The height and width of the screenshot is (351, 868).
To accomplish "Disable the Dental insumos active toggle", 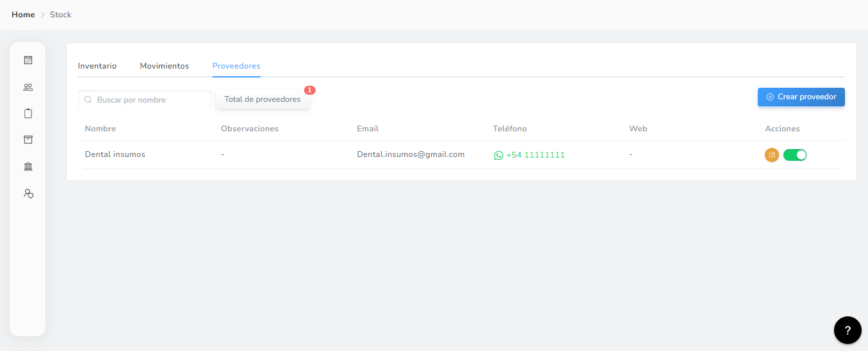I will pos(795,155).
